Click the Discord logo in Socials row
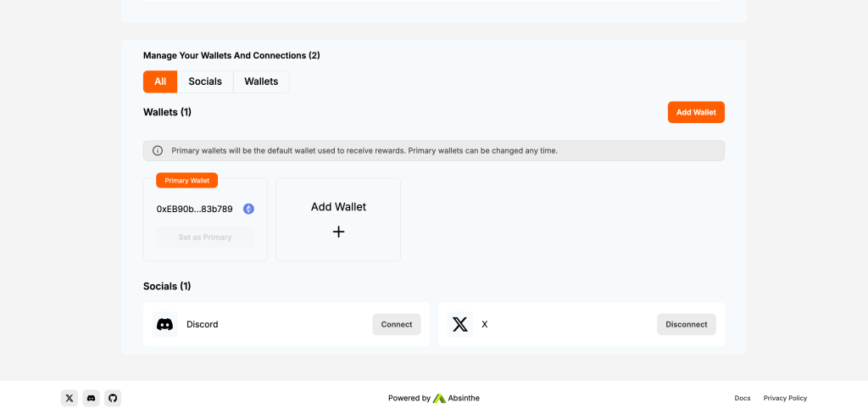This screenshot has width=868, height=414. (x=165, y=324)
